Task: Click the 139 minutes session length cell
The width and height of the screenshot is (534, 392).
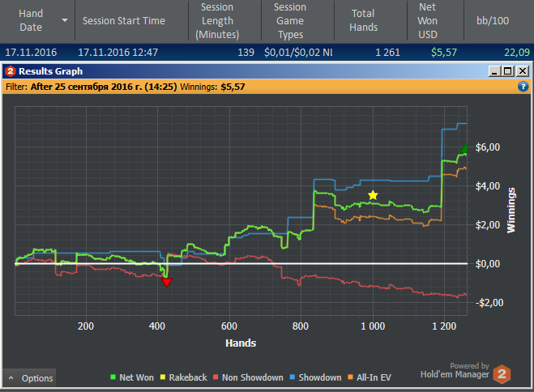Action: pos(246,53)
